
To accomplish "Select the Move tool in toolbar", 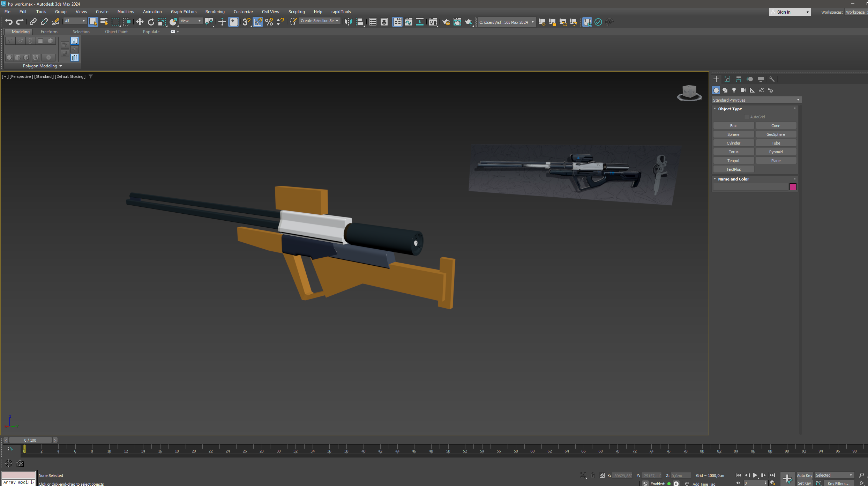I will pyautogui.click(x=140, y=22).
